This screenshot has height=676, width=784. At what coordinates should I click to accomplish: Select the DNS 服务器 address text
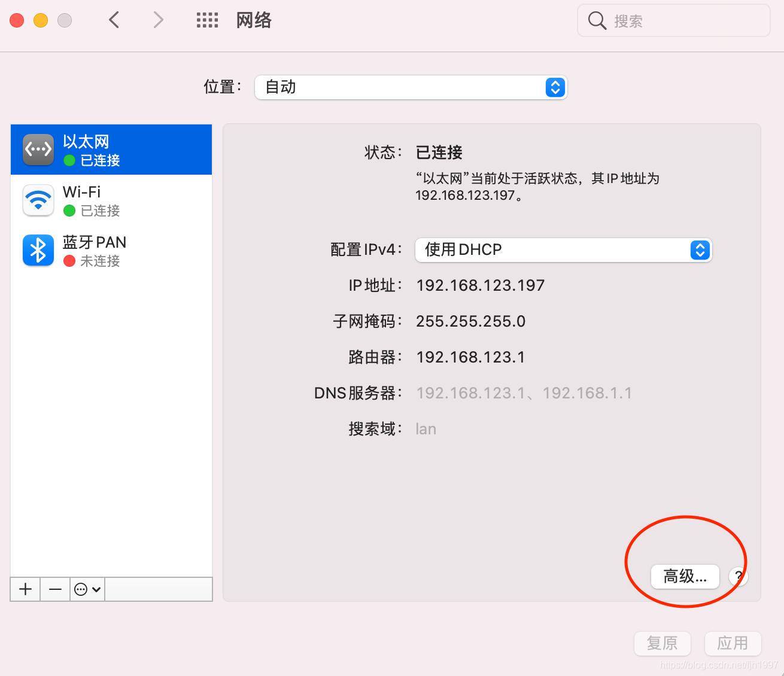tap(524, 393)
